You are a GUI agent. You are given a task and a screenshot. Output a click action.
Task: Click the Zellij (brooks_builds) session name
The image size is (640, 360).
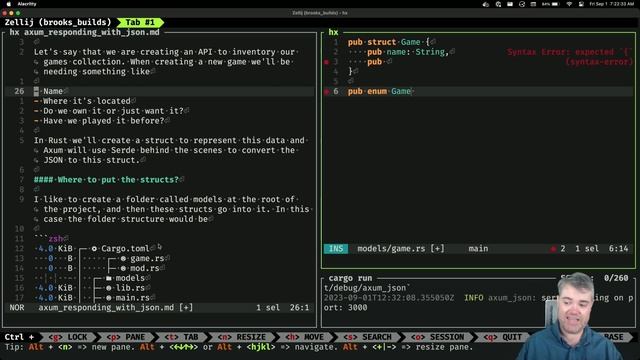point(58,22)
